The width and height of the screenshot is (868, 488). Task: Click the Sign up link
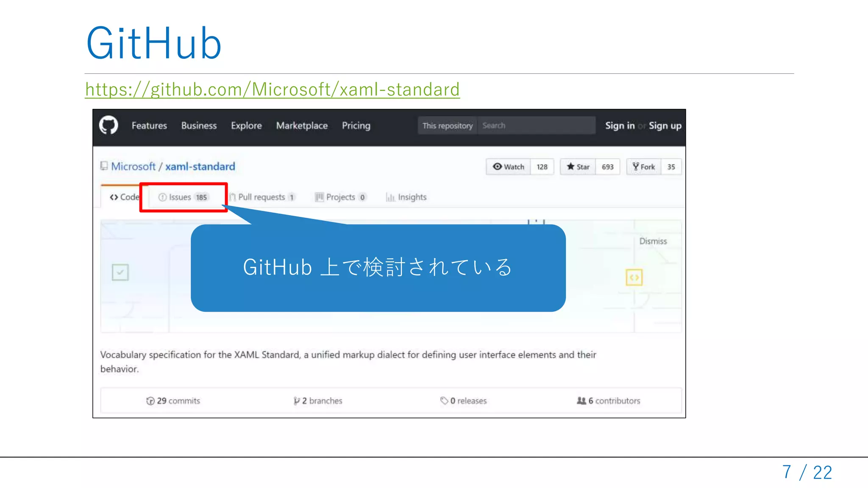tap(665, 125)
